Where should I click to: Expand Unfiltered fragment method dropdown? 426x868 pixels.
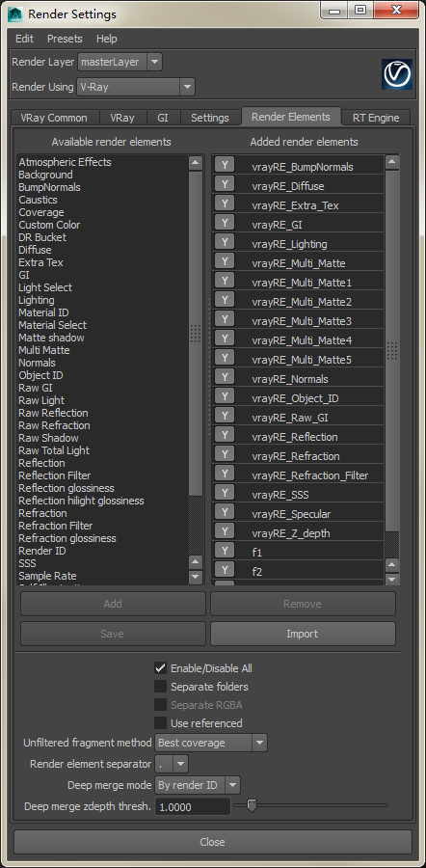click(x=211, y=743)
